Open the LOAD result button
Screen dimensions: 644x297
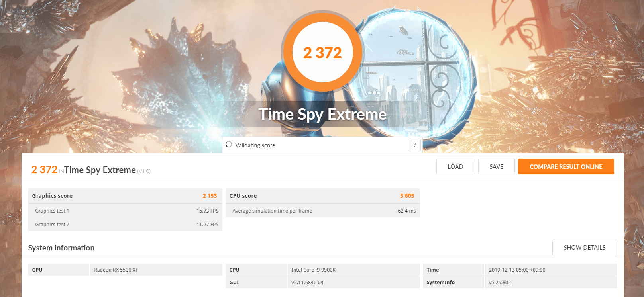pyautogui.click(x=456, y=167)
